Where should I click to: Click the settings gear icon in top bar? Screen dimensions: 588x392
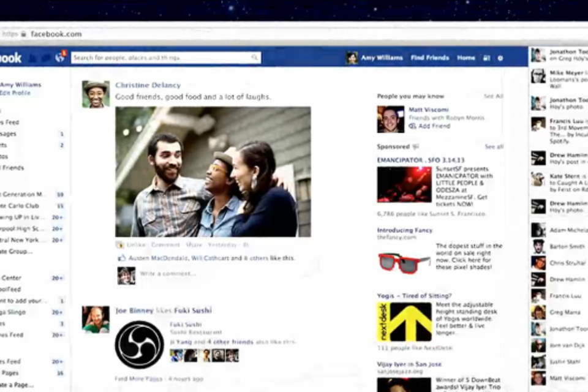pyautogui.click(x=500, y=58)
